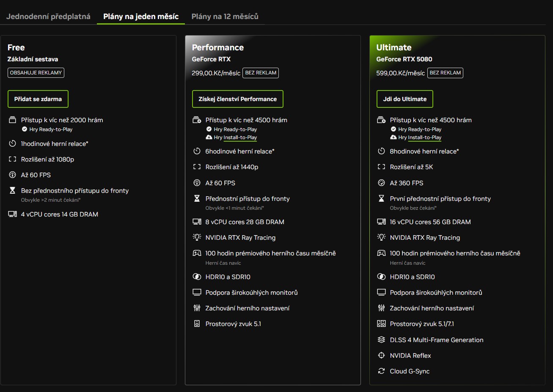Open Plány na 12 měsíců tab
Screen dimensions: 553x392
(x=225, y=16)
